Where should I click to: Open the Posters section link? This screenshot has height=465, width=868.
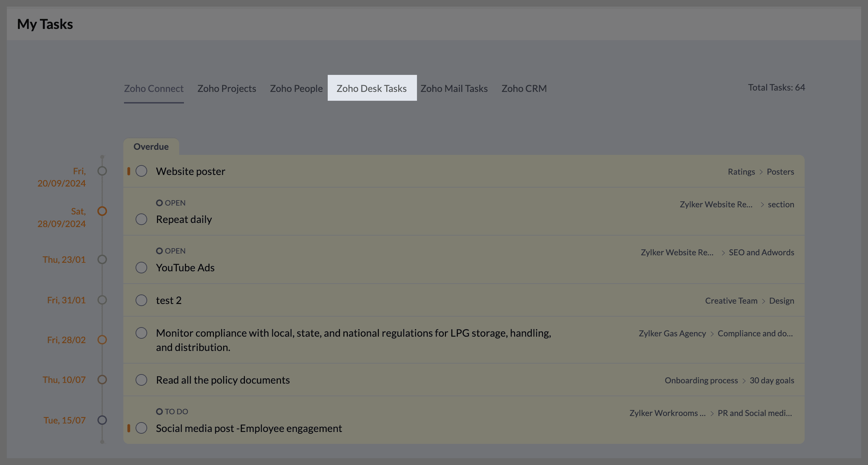point(780,172)
